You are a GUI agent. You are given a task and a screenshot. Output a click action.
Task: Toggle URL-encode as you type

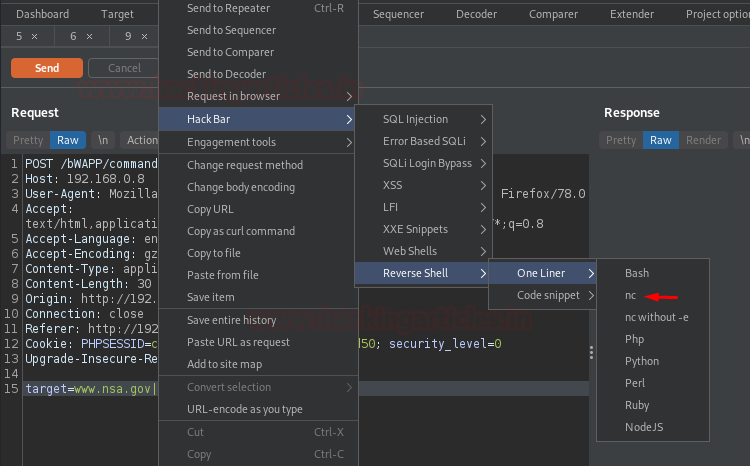click(258, 409)
